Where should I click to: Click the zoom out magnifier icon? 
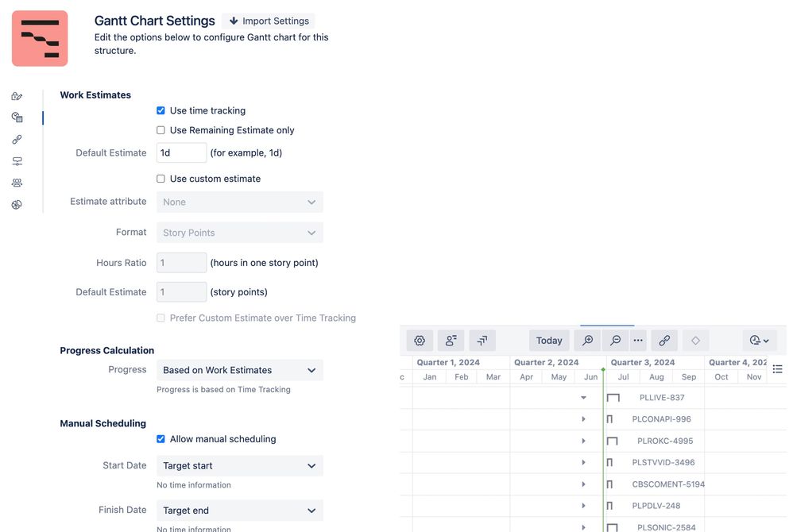tap(615, 340)
